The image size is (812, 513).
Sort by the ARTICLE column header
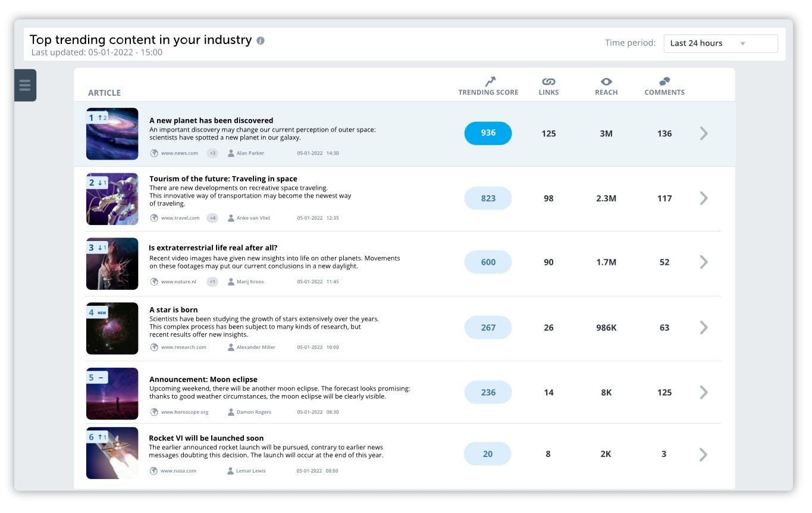[x=105, y=93]
